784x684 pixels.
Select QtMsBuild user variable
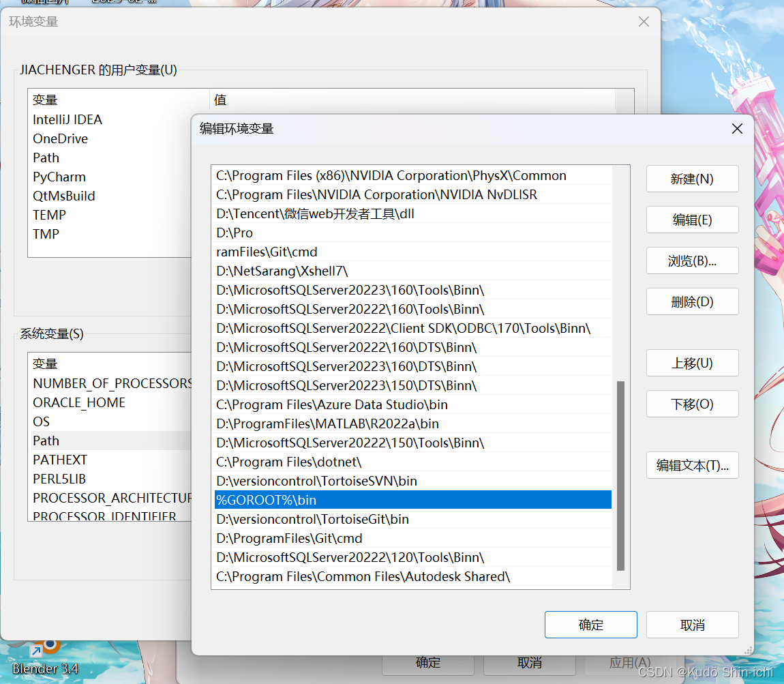[x=63, y=196]
